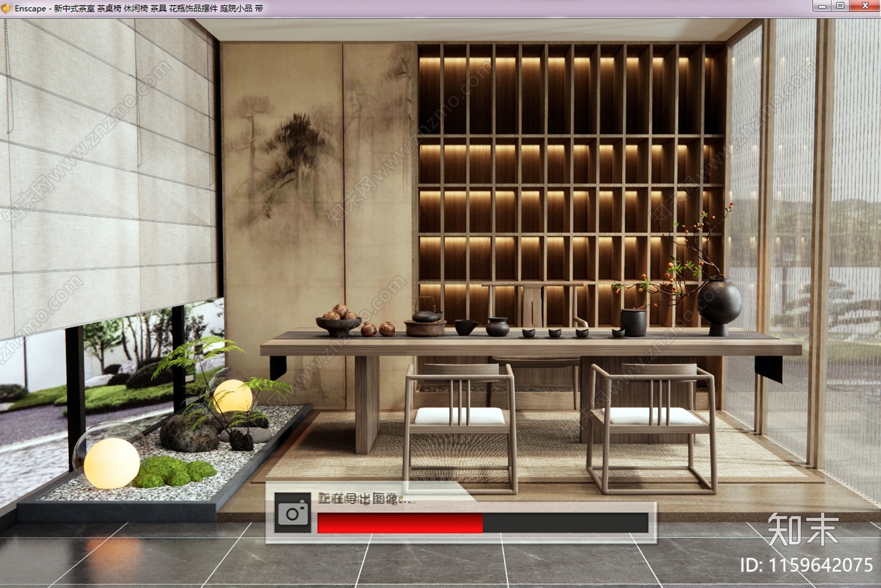Minimize the Enscape window

click(x=822, y=6)
